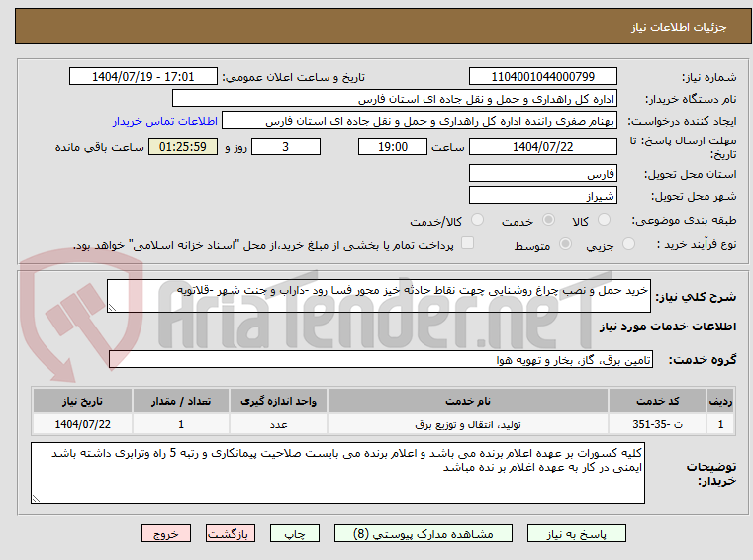This screenshot has height=560, width=753.
Task: Click the delivery province field فارس
Action: point(542,174)
